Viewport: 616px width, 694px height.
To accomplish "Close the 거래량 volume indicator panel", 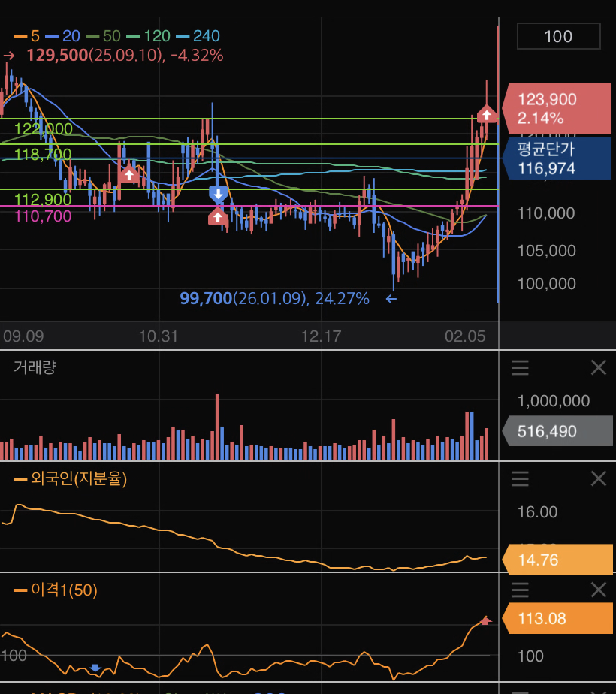I will point(599,367).
